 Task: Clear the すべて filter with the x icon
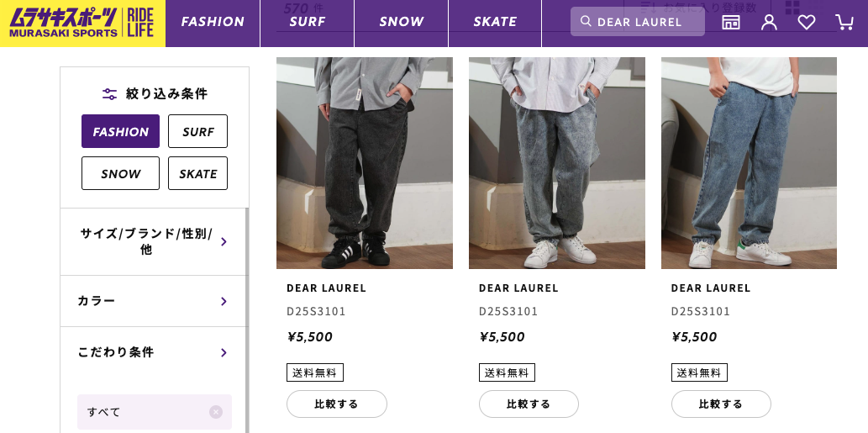click(216, 412)
